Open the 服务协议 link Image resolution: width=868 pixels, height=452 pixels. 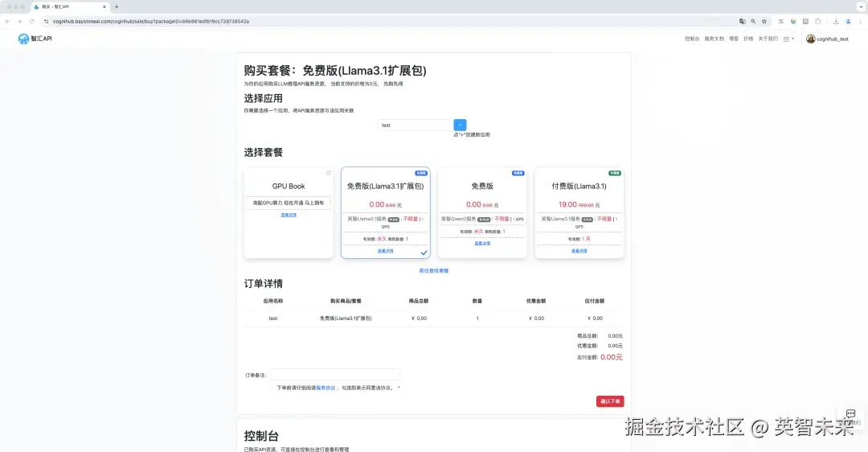pyautogui.click(x=325, y=388)
